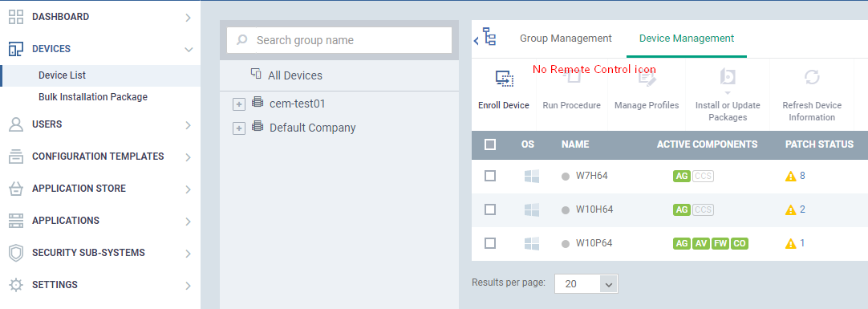Click the Settings gear icon in sidebar

(x=16, y=285)
